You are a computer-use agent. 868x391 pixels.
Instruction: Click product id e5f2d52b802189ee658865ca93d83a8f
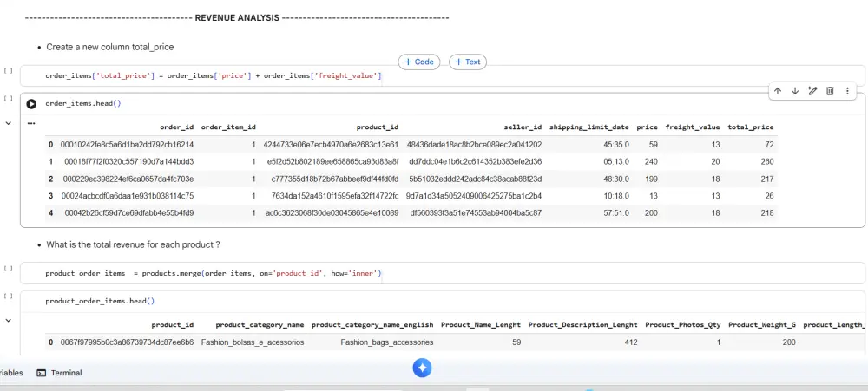(x=332, y=162)
